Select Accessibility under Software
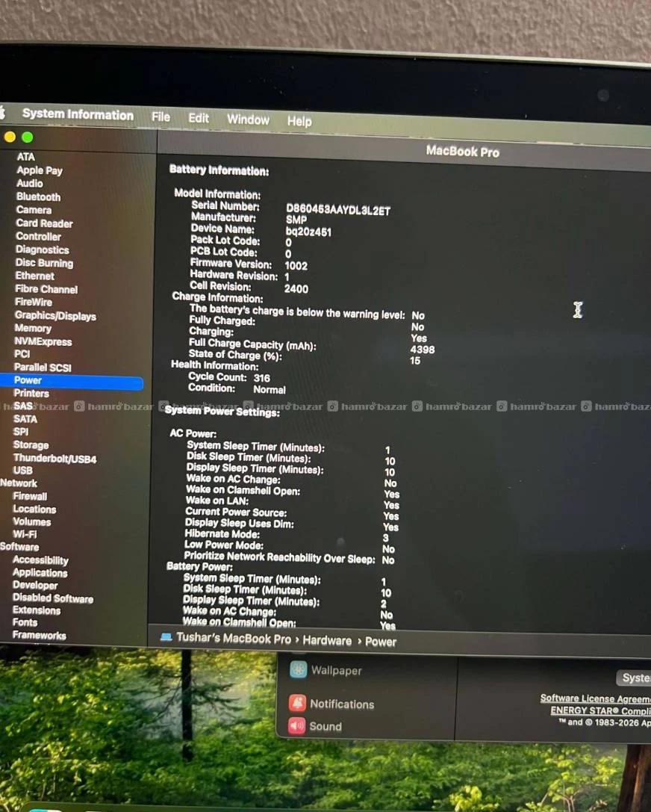This screenshot has height=812, width=651. [40, 560]
